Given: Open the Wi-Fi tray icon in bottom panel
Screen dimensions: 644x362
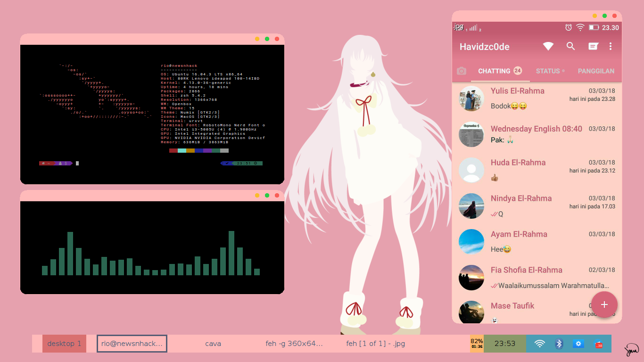Looking at the screenshot, I should pyautogui.click(x=540, y=344).
